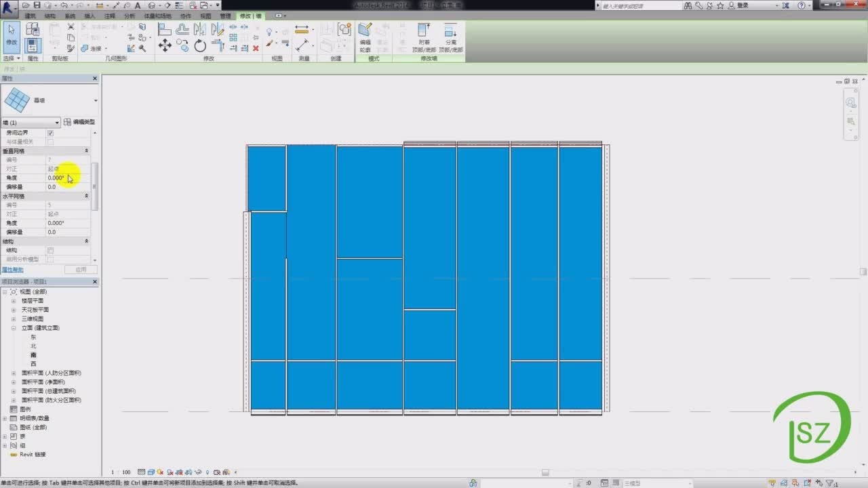
Task: Toggle the Related to Mass (与体量相关) checkbox
Action: [50, 142]
